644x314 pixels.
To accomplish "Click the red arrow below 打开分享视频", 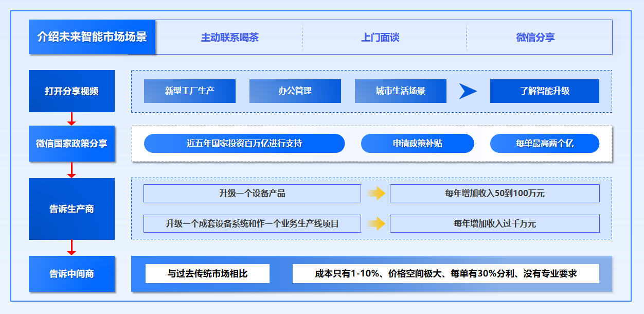I will point(71,119).
